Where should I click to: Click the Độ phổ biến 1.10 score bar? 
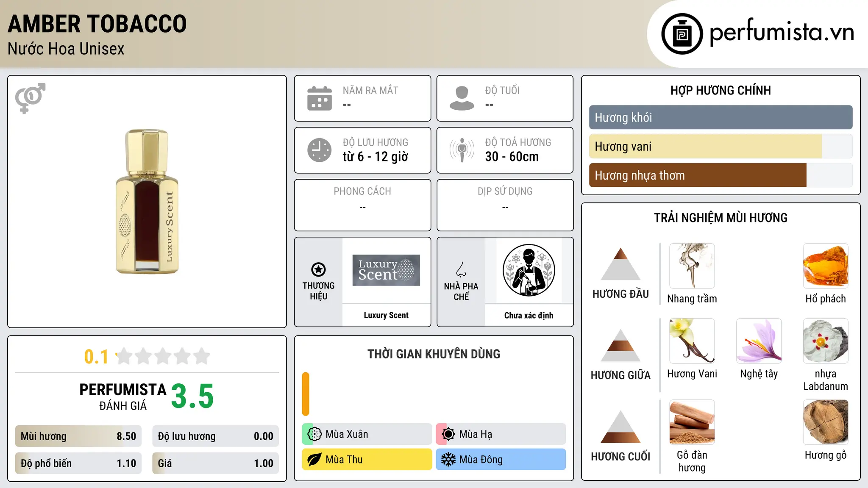78,463
